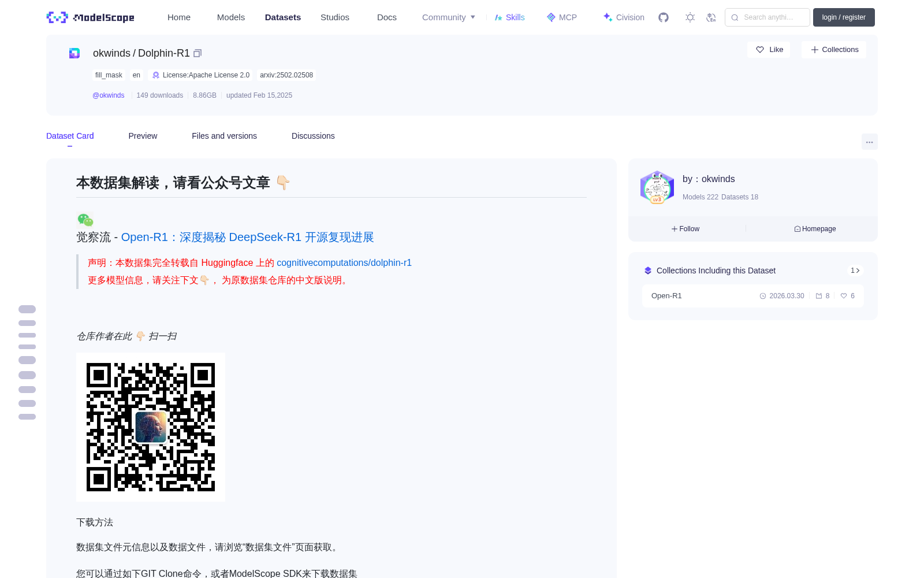
Task: Click the Follow plus icon
Action: pos(675,229)
